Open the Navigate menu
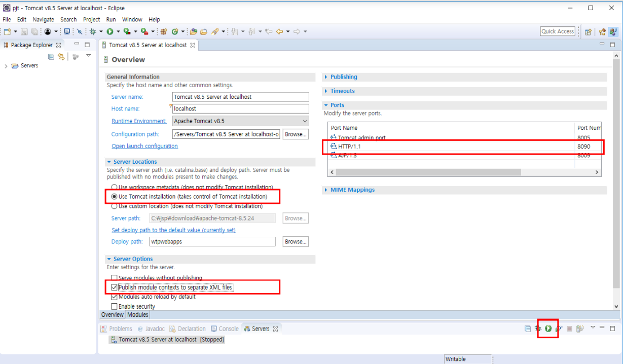This screenshot has width=623, height=364. [43, 19]
